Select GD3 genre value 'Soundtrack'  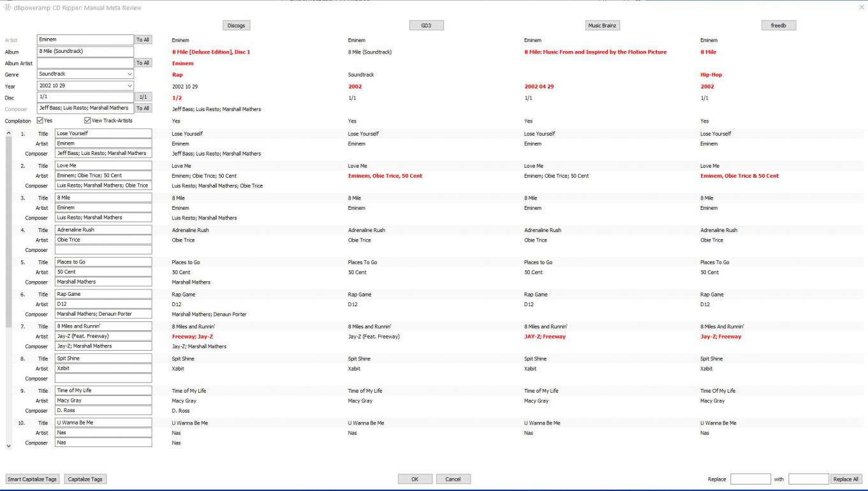click(x=361, y=75)
